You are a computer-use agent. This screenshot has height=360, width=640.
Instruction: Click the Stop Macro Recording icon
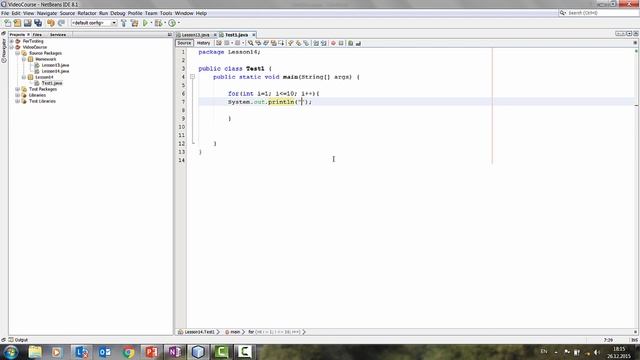pyautogui.click(x=341, y=43)
